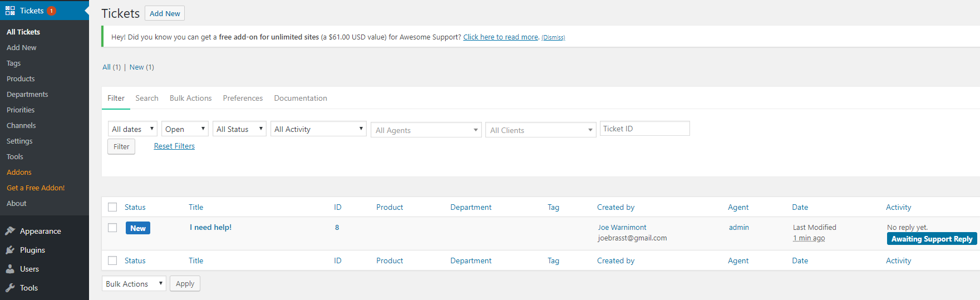
Task: Check the select-all checkbox in table header
Action: (x=112, y=207)
